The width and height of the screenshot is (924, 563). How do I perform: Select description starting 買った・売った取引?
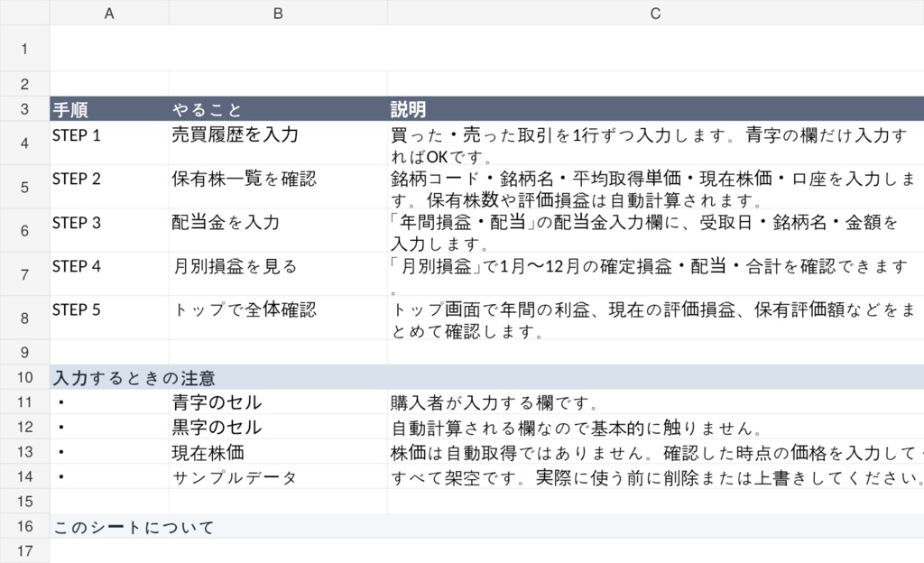(655, 143)
